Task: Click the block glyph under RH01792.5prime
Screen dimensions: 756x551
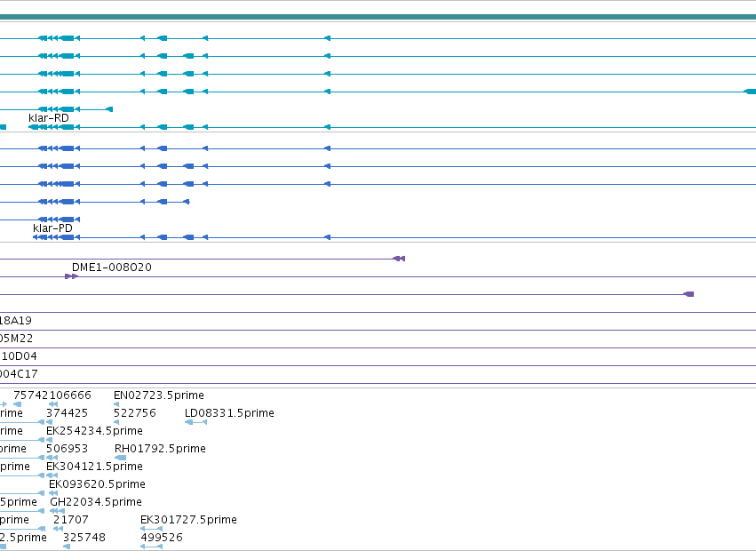Action: coord(121,458)
